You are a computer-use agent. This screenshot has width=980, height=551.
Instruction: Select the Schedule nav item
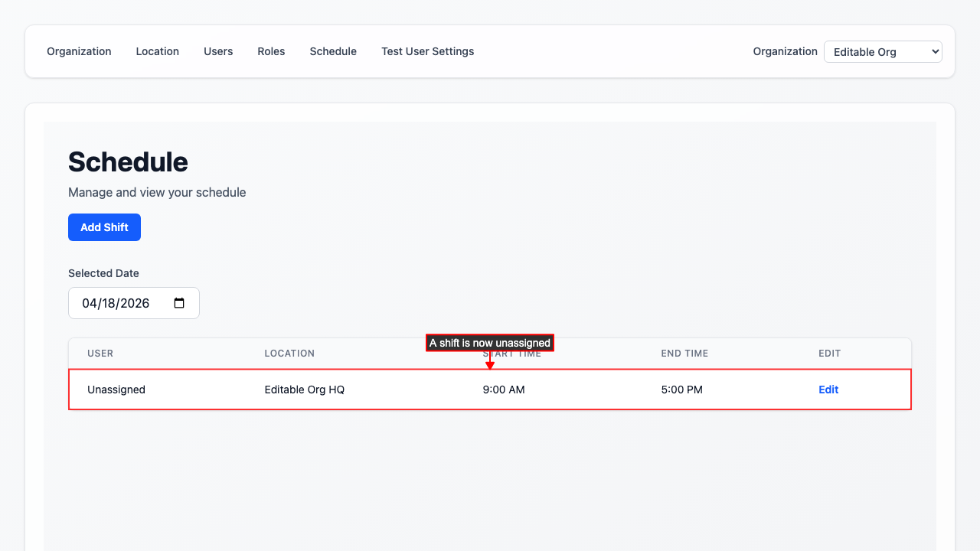pyautogui.click(x=333, y=51)
